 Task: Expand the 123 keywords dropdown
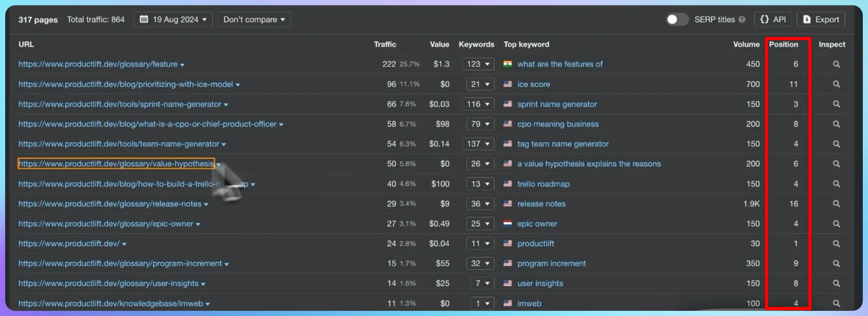[x=478, y=64]
